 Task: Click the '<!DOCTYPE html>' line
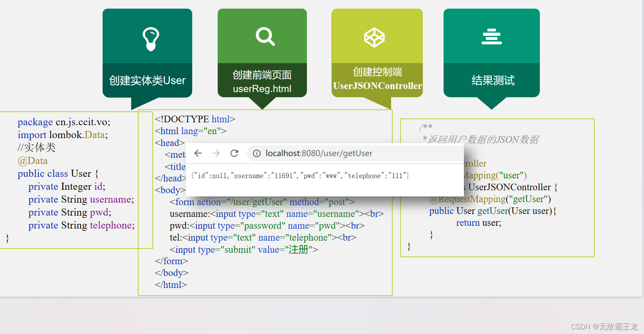pos(195,119)
